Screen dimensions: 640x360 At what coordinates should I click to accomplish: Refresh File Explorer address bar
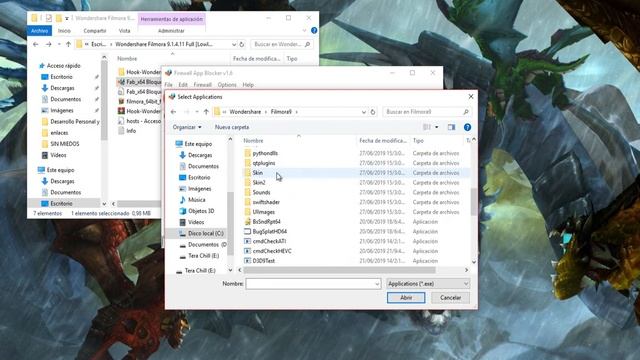click(242, 44)
